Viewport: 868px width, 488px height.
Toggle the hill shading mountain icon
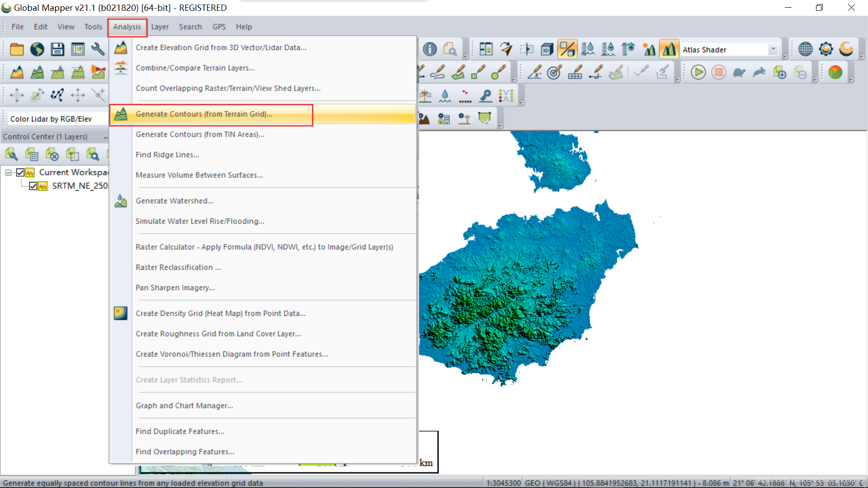pyautogui.click(x=669, y=49)
